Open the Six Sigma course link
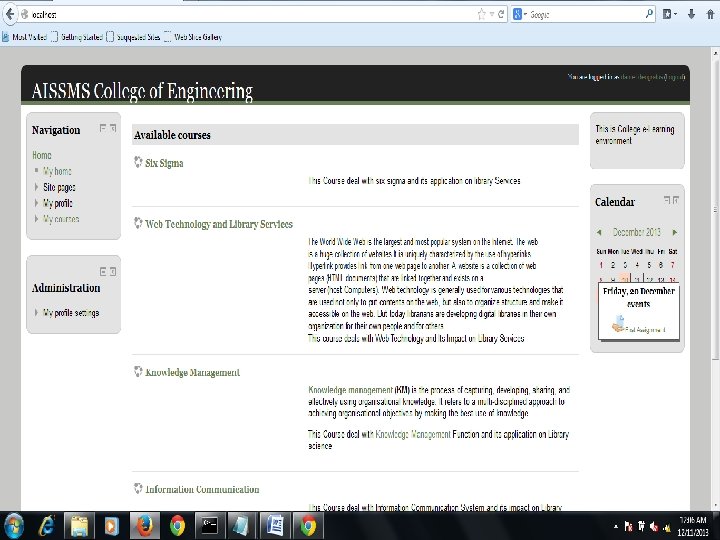 pos(164,163)
